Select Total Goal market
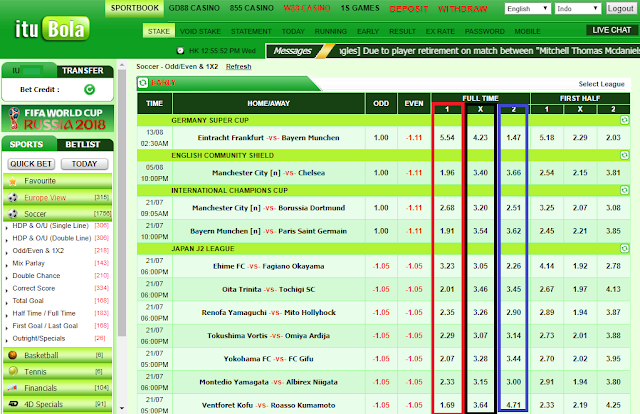This screenshot has width=640, height=414. click(x=28, y=300)
